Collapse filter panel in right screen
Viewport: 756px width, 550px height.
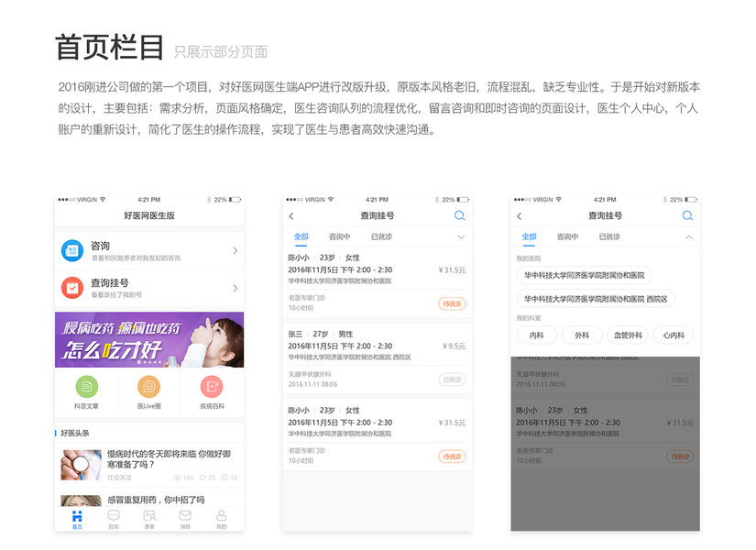(689, 236)
